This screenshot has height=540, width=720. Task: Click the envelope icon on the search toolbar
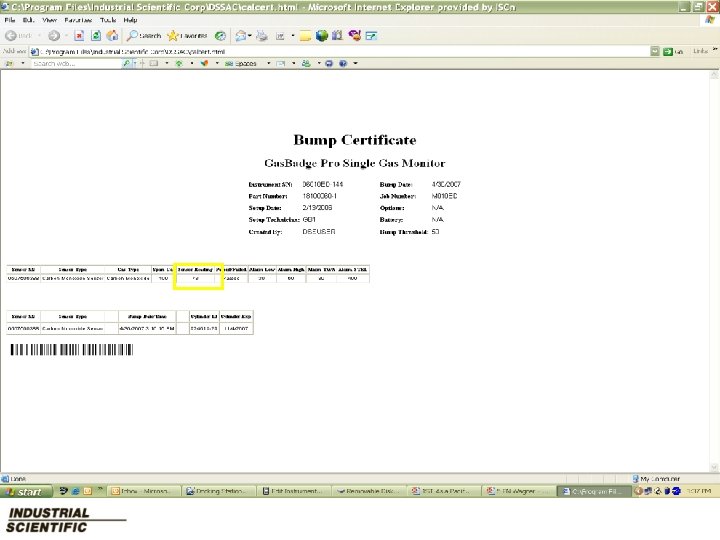tap(281, 63)
